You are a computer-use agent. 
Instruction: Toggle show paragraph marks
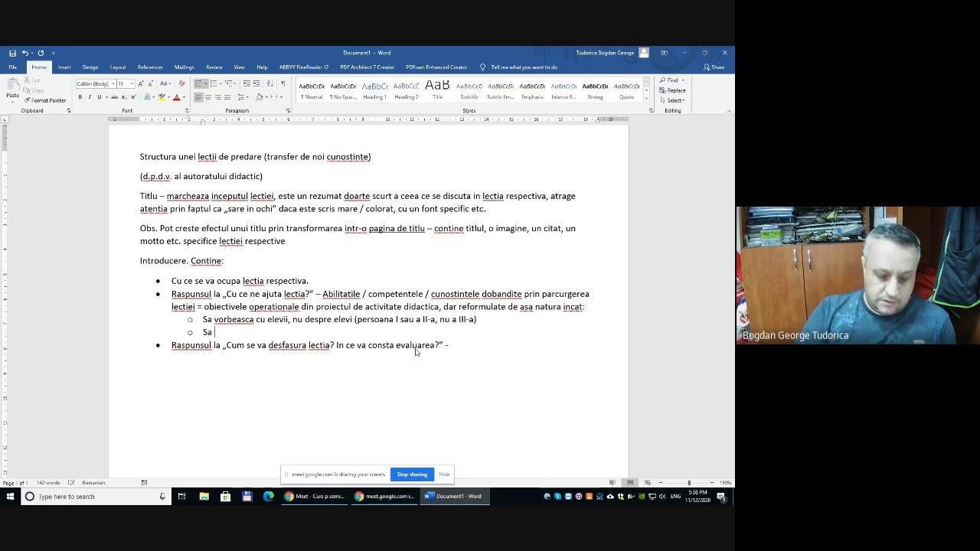tap(283, 83)
